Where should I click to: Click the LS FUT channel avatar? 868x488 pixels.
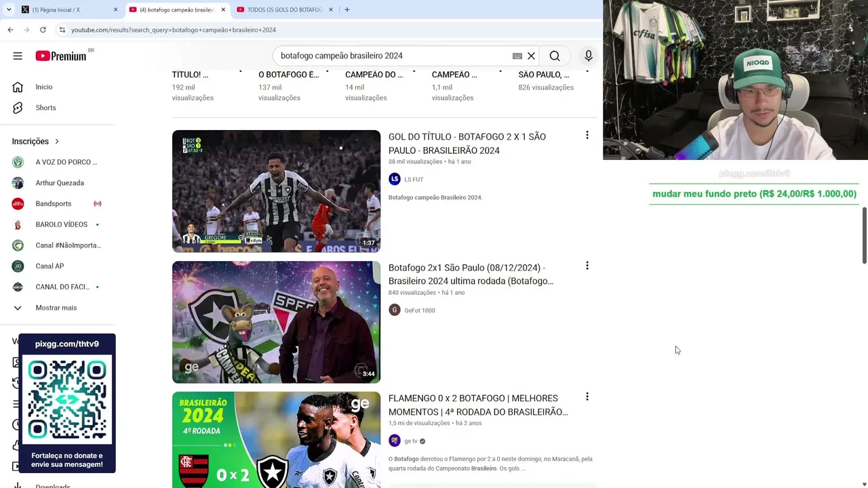[x=395, y=179]
